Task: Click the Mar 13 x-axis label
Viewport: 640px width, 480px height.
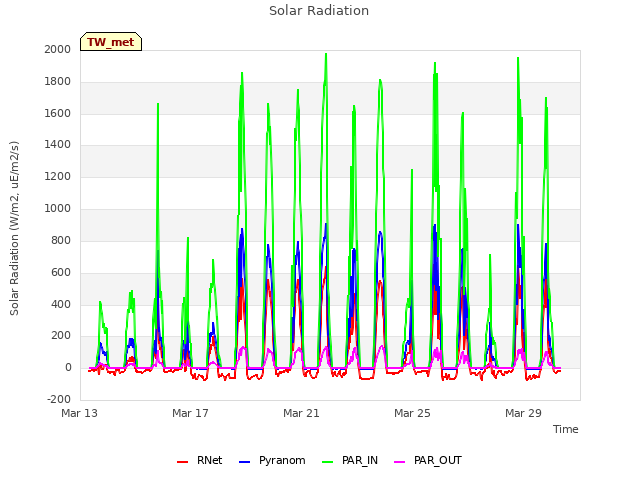Action: coord(80,413)
